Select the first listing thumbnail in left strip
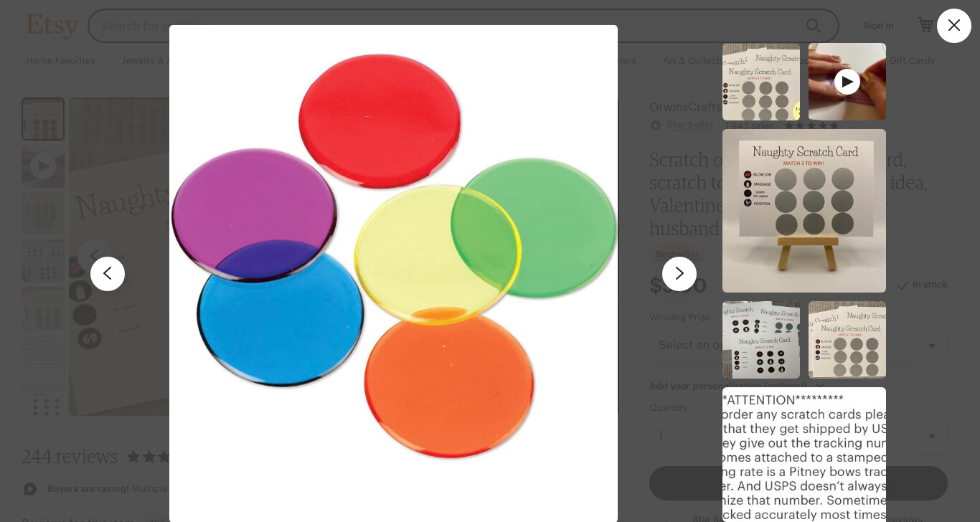 [x=43, y=119]
